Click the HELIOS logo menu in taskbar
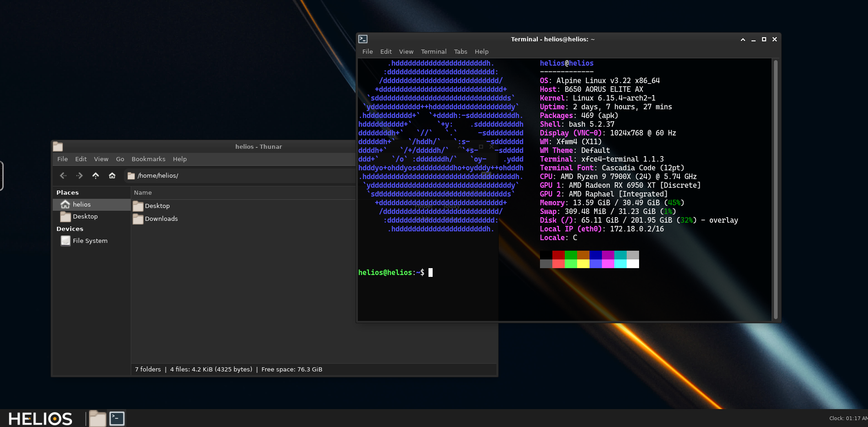868x427 pixels. pyautogui.click(x=40, y=419)
